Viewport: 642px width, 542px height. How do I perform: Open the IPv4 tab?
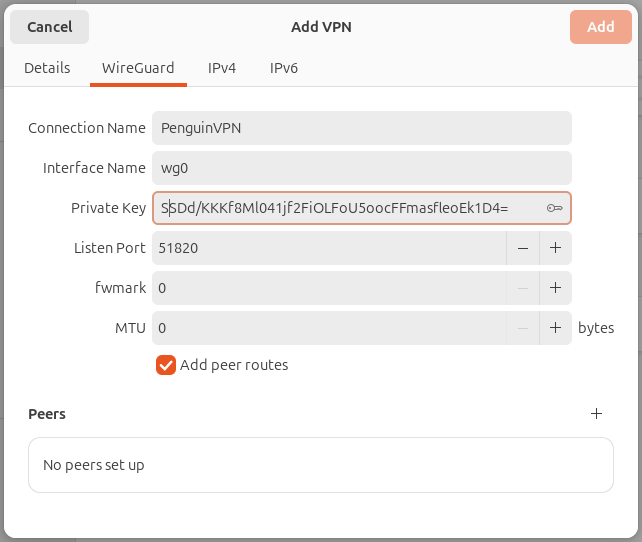click(222, 68)
